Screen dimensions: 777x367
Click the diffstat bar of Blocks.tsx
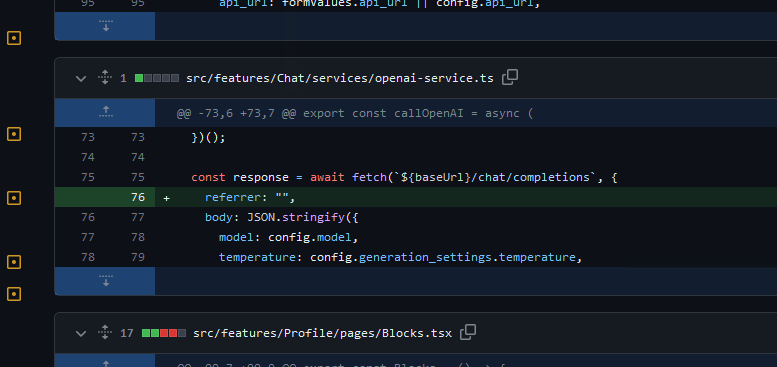click(164, 333)
